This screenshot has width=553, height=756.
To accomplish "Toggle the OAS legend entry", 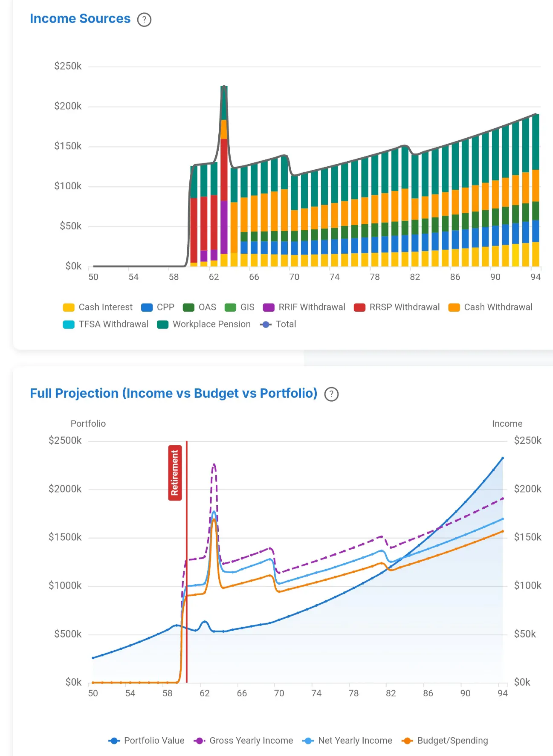I will pos(200,307).
